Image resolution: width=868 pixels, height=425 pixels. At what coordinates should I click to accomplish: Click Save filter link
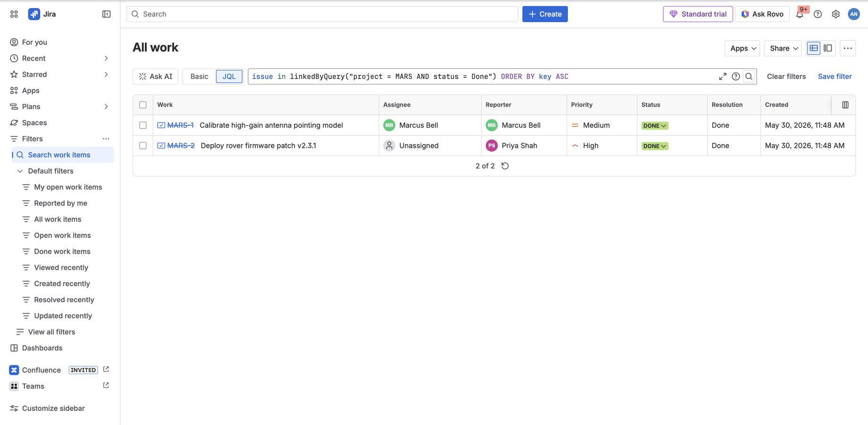(835, 76)
